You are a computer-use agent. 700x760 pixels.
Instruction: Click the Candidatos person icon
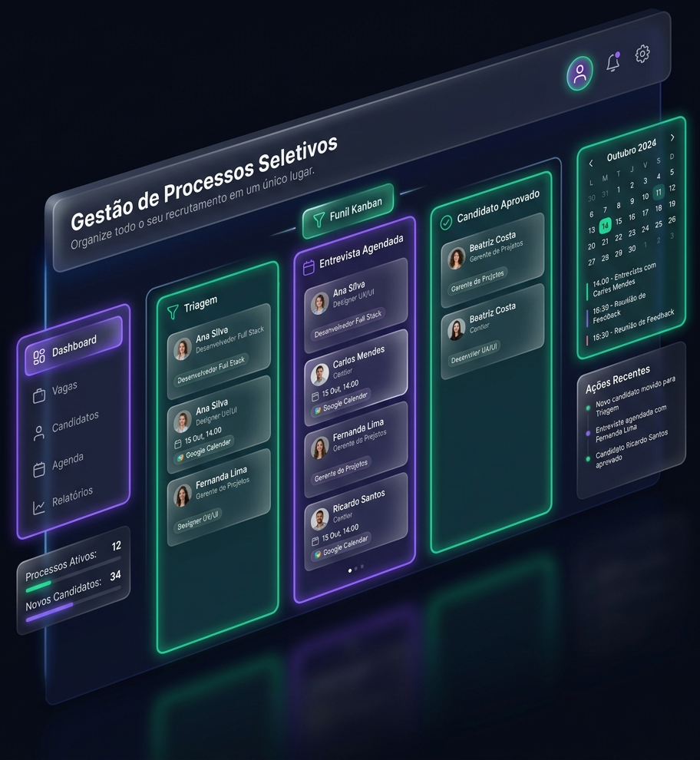[39, 433]
